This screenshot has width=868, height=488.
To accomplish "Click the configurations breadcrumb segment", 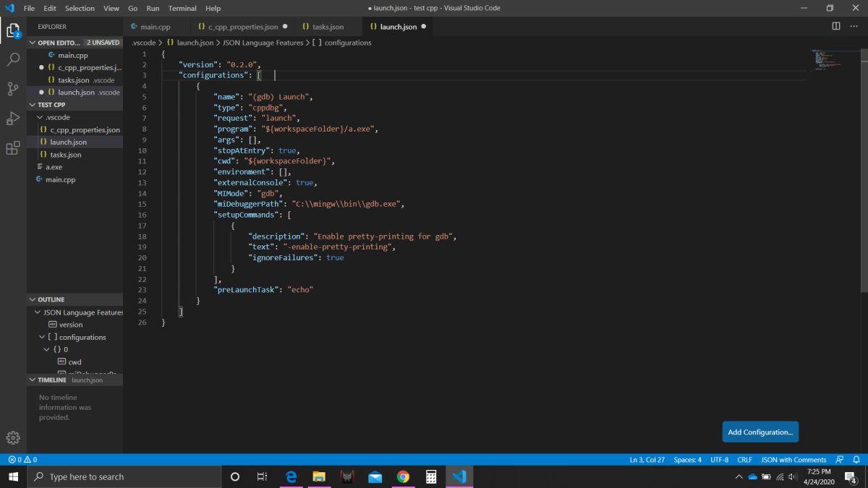I will (342, 43).
